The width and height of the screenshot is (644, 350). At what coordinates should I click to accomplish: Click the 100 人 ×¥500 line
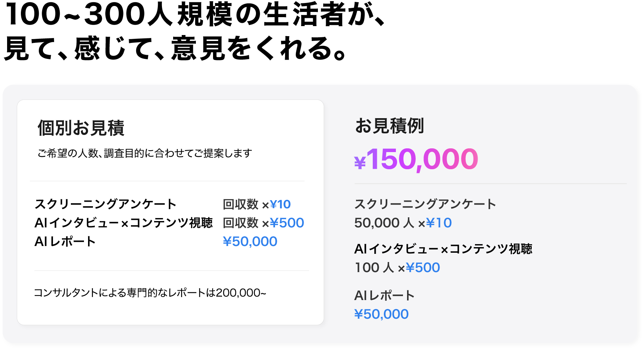[x=397, y=268]
